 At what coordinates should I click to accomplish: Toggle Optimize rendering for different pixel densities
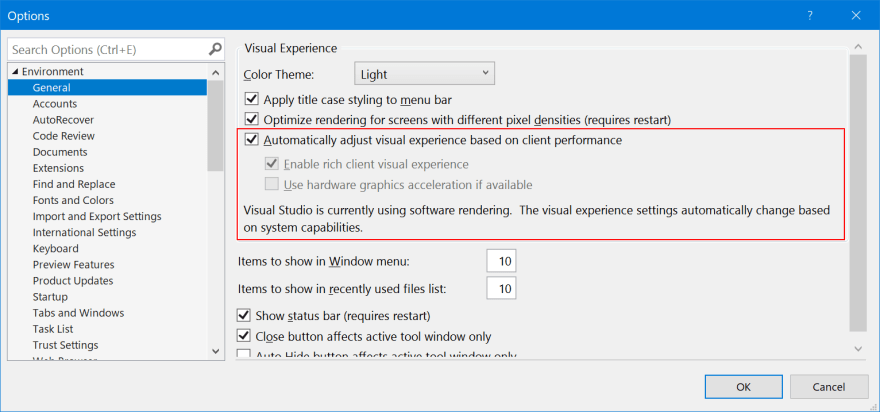pyautogui.click(x=251, y=119)
